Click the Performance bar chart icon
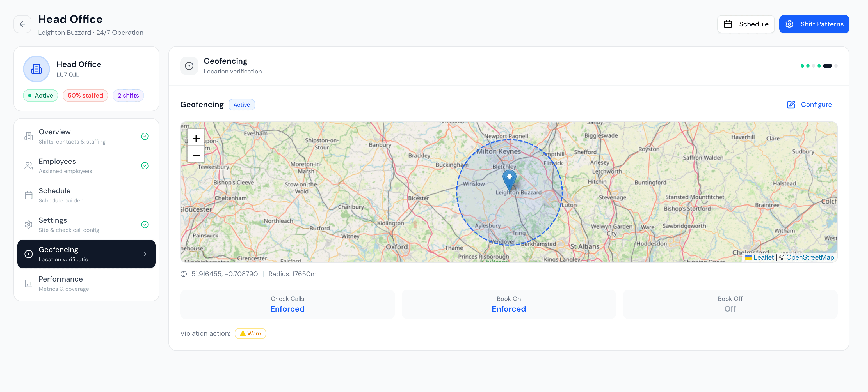 click(x=29, y=284)
